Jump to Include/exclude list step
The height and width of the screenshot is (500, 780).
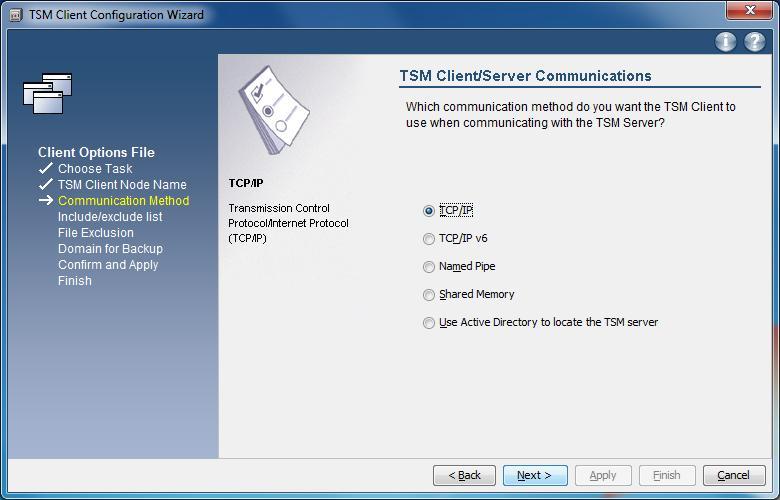click(110, 217)
